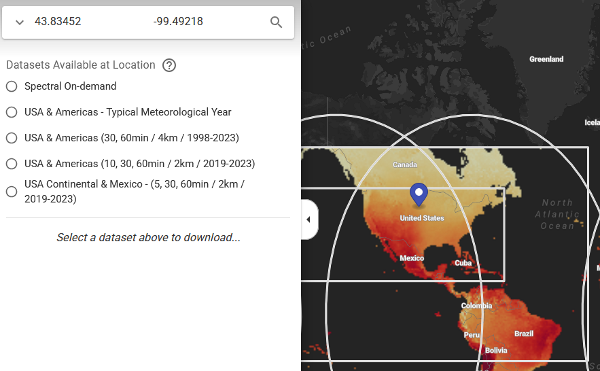The image size is (600, 371).
Task: Choose USA & Americas 2km 2019-2023 dataset
Action: pyautogui.click(x=11, y=164)
